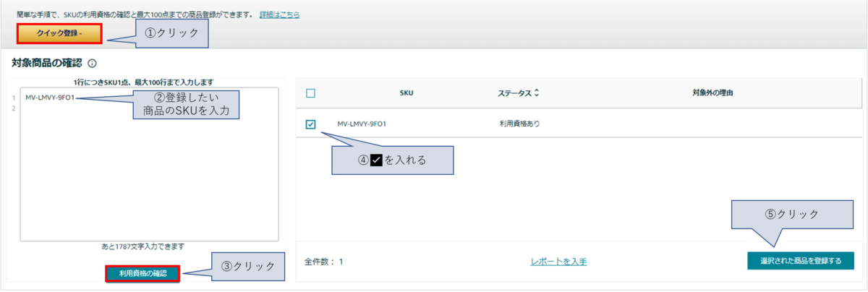Sort by the ステータス column arrows
The width and height of the screenshot is (868, 292).
point(537,93)
